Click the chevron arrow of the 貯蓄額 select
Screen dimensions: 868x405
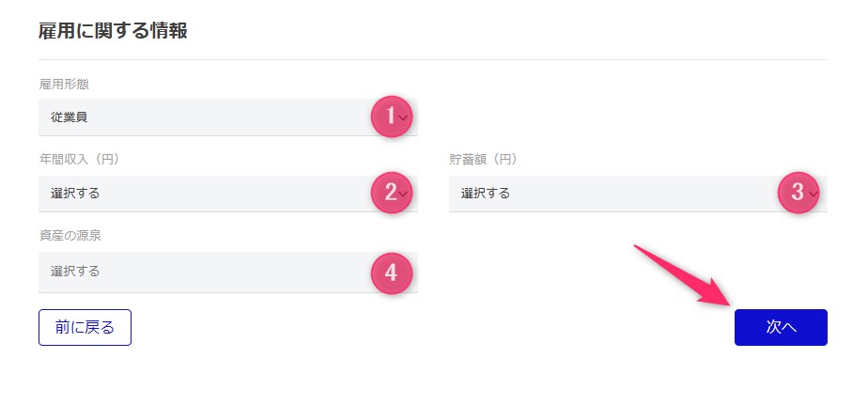(x=814, y=194)
